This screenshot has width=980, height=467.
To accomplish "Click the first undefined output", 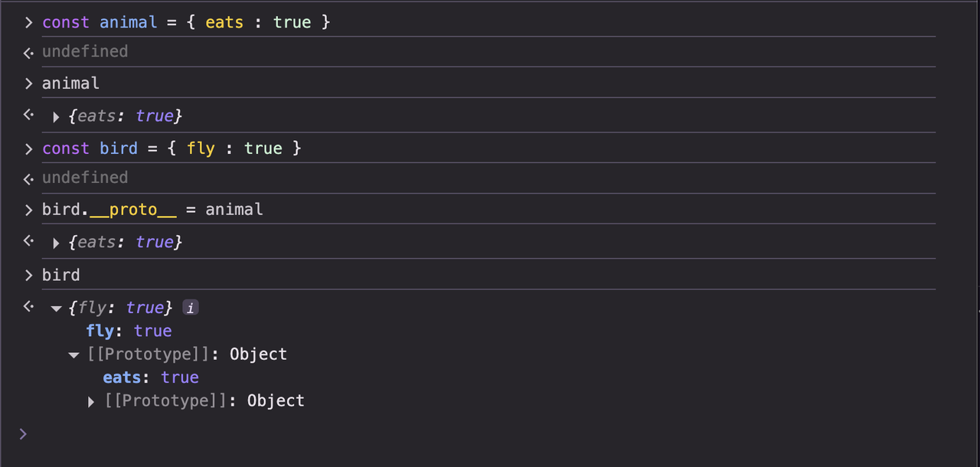I will tap(85, 51).
